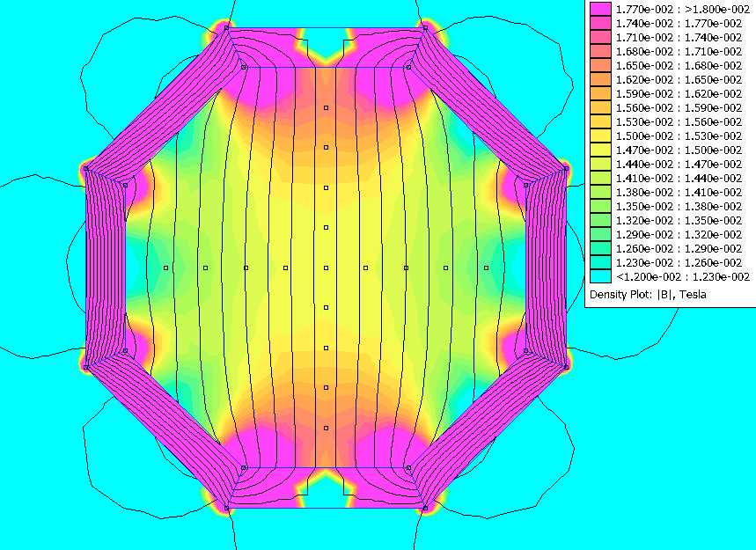The height and width of the screenshot is (550, 756).
Task: Click the swatch beside 1.260e-002 : 1.290e-002
Action: (x=600, y=248)
